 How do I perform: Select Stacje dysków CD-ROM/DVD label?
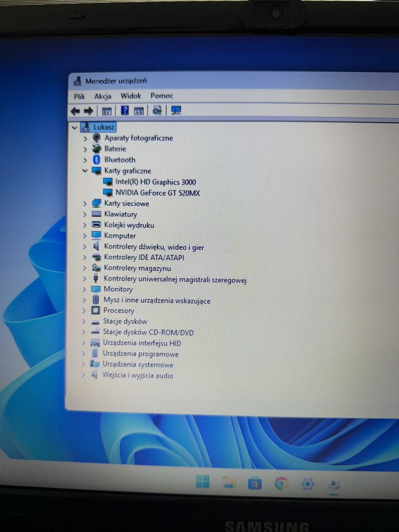(148, 332)
